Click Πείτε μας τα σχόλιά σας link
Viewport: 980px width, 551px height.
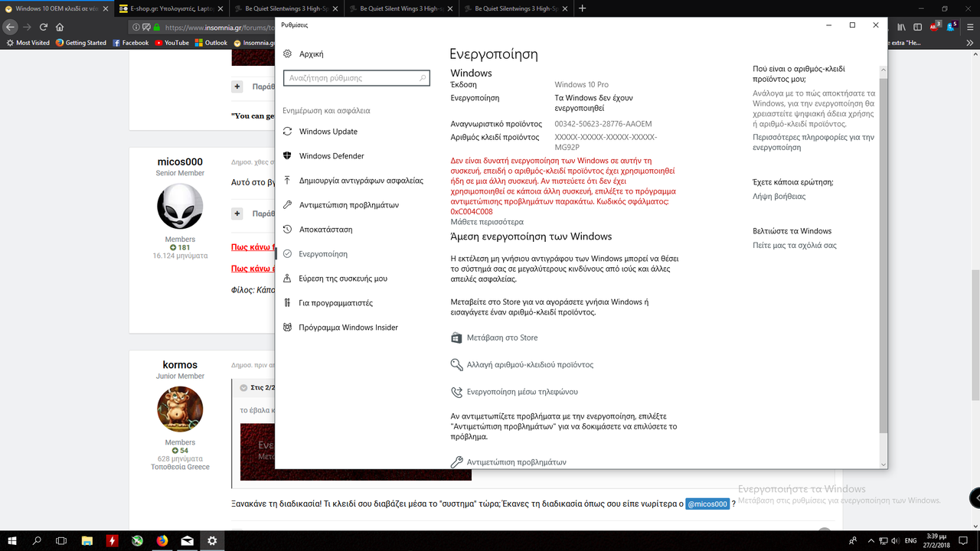pyautogui.click(x=795, y=246)
